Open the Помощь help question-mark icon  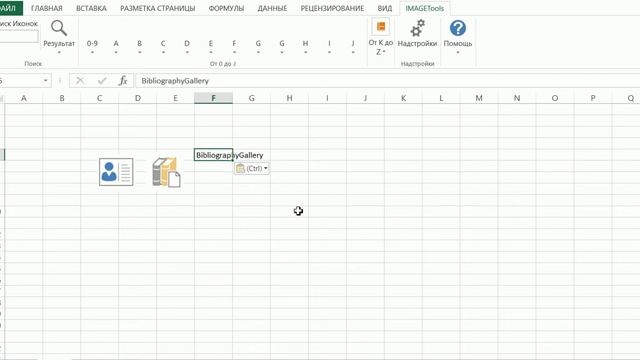[x=458, y=37]
